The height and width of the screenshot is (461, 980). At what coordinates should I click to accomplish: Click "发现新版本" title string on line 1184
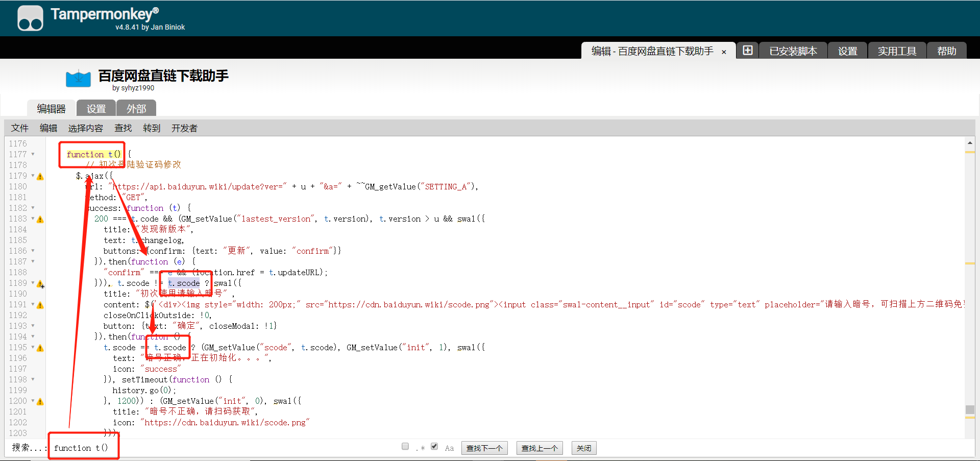[x=163, y=229]
